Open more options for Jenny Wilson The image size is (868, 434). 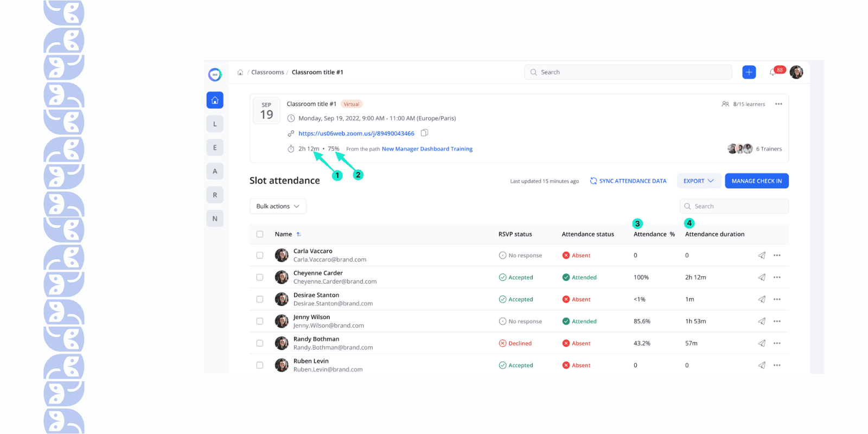point(777,321)
